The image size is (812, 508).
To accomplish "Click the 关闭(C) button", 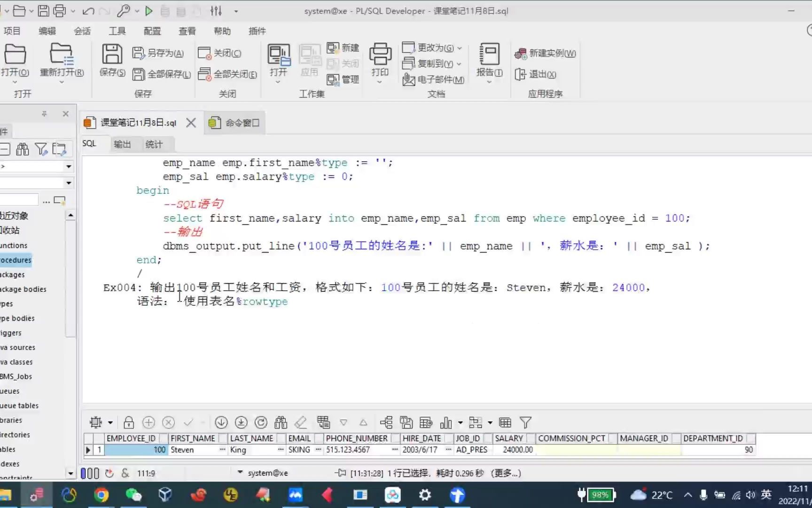I will point(219,53).
